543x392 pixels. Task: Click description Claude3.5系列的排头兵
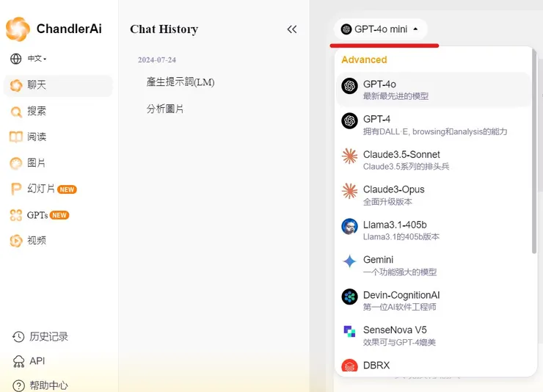point(407,167)
